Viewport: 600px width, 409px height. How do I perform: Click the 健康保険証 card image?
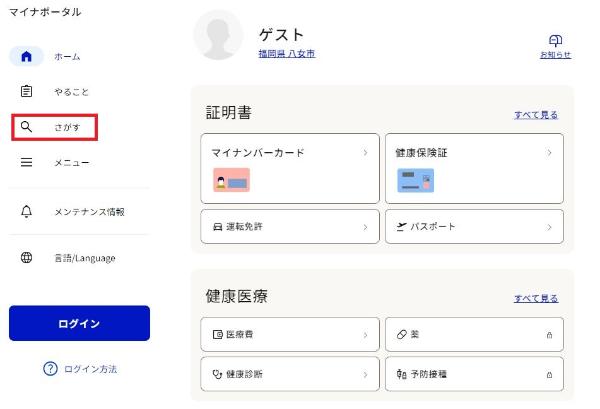click(x=415, y=180)
